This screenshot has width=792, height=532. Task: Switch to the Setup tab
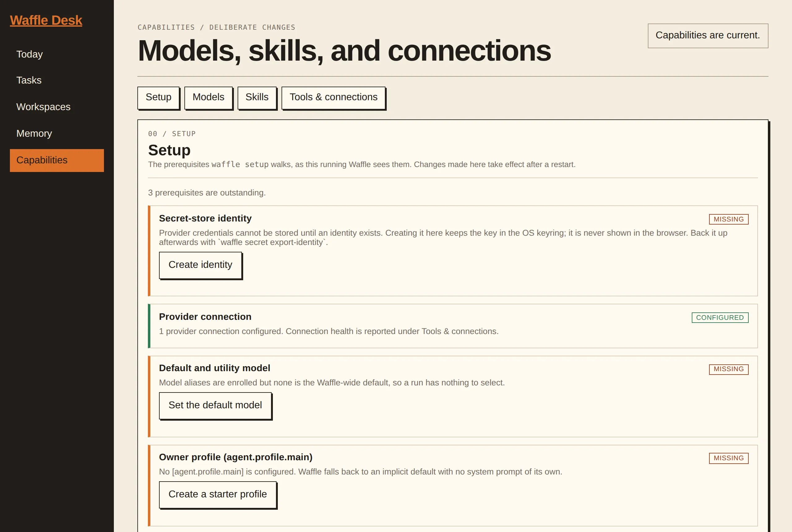158,97
